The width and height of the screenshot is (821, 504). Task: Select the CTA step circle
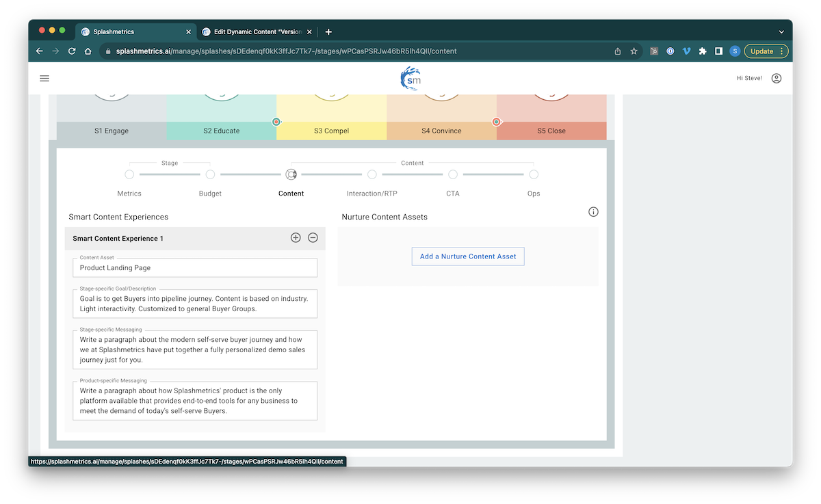click(453, 174)
